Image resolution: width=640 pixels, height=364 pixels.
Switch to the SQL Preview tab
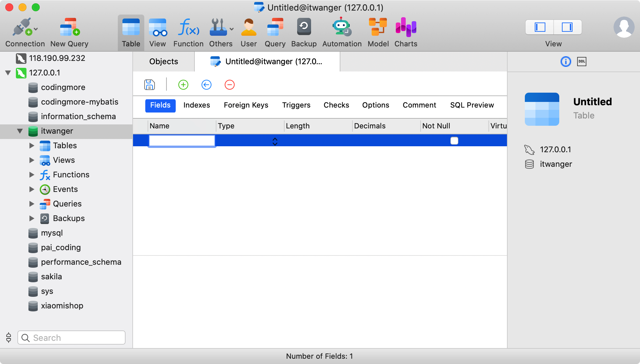(x=472, y=105)
